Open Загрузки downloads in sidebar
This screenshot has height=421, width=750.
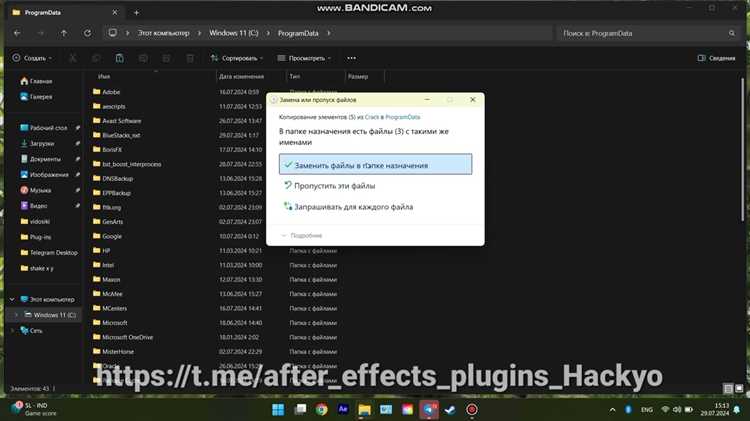pos(38,144)
